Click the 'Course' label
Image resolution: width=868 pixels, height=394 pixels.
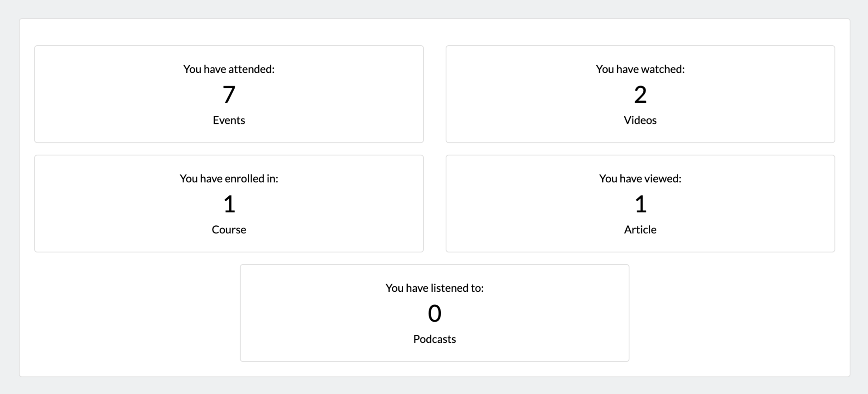229,229
